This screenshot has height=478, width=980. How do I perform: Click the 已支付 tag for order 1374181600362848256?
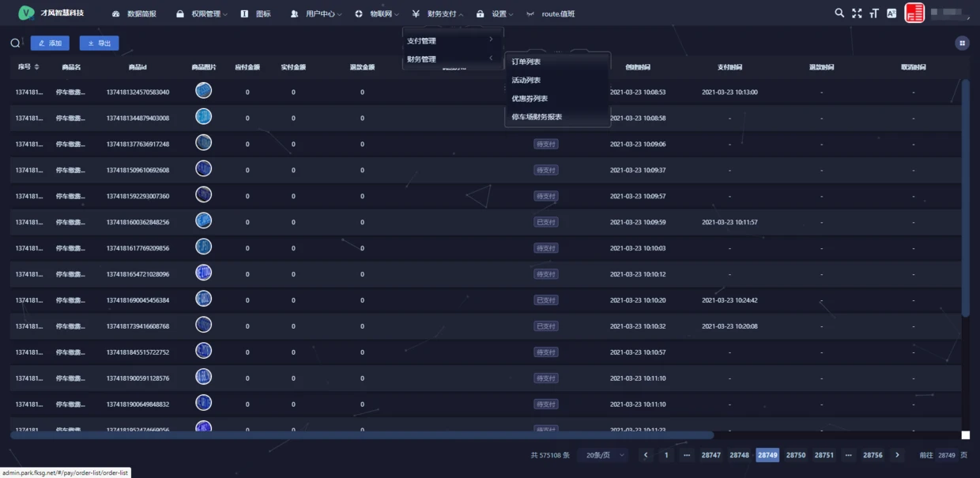(x=546, y=222)
